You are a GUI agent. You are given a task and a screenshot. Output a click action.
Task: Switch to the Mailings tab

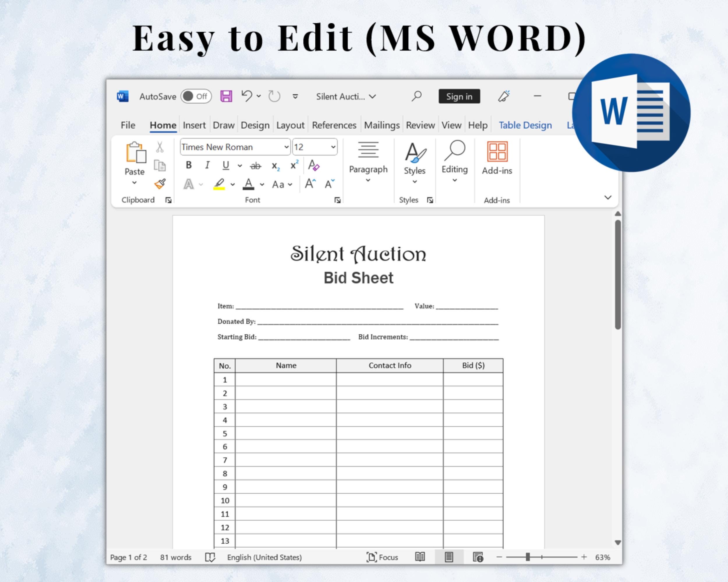coord(382,125)
